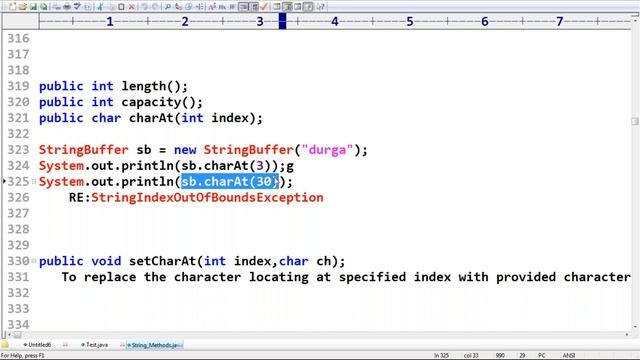640x360 pixels.
Task: Click the Open file folder icon
Action: pos(22,7)
